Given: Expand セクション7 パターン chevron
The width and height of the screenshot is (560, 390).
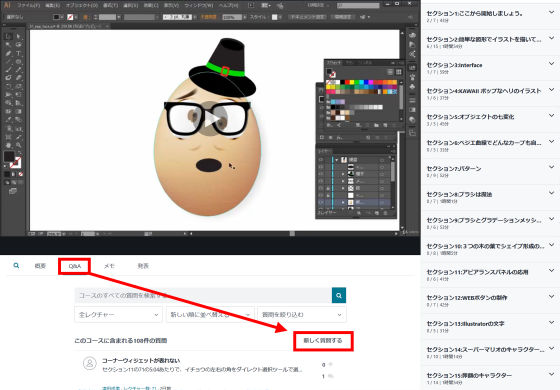Looking at the screenshot, I should coord(551,168).
